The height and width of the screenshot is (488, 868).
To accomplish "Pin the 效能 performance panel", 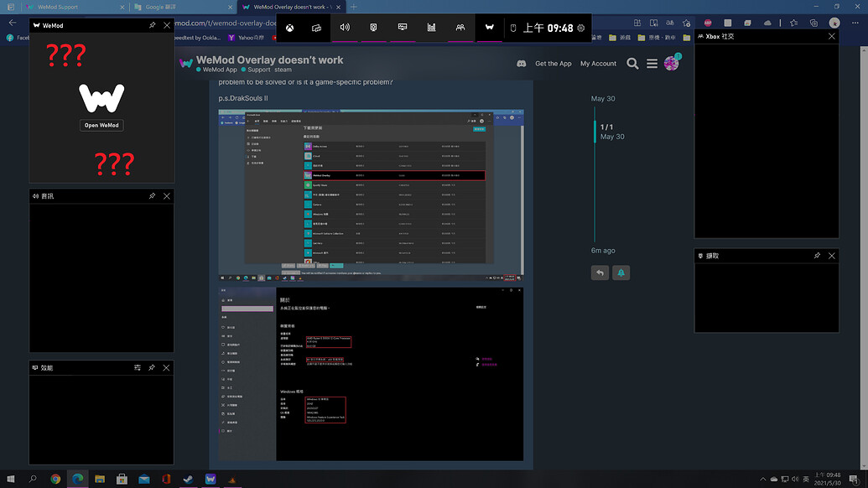I will [x=153, y=367].
